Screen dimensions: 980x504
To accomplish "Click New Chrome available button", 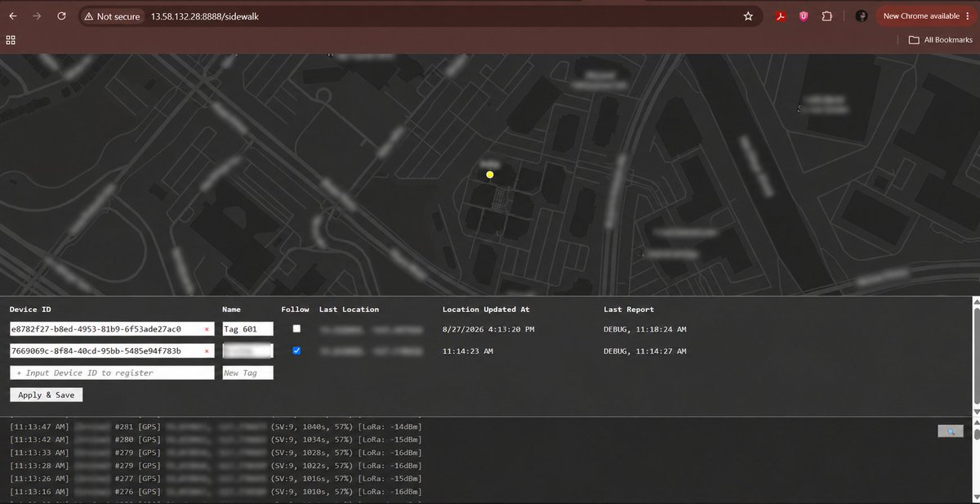I will click(x=926, y=16).
